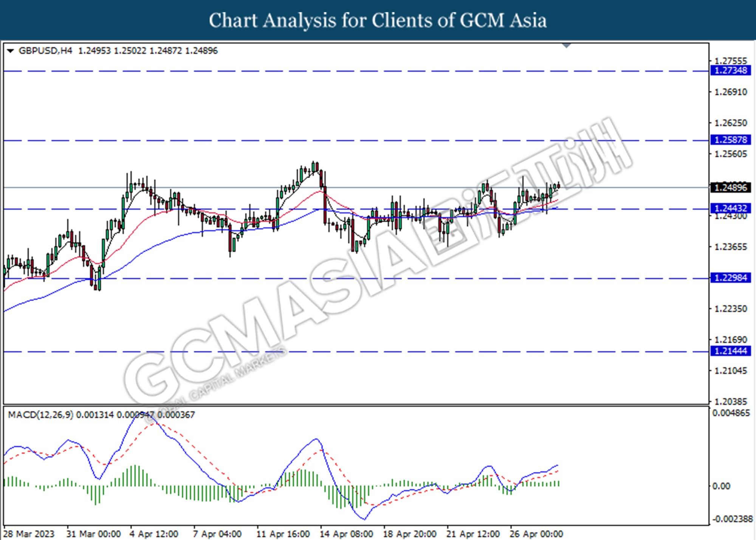Click the 1.21690 price scale value
This screenshot has height=540, width=756.
tap(731, 340)
